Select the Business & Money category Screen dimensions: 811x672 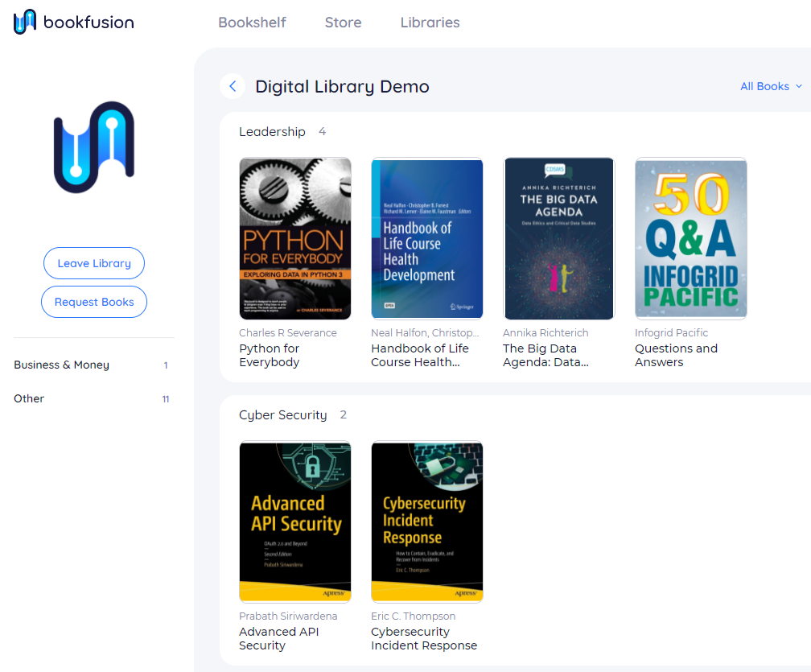click(x=91, y=365)
